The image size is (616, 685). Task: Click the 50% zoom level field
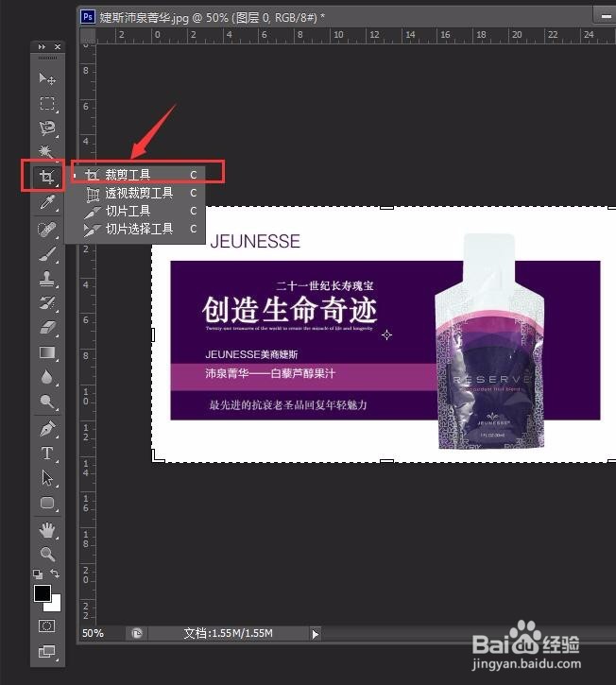coord(94,633)
